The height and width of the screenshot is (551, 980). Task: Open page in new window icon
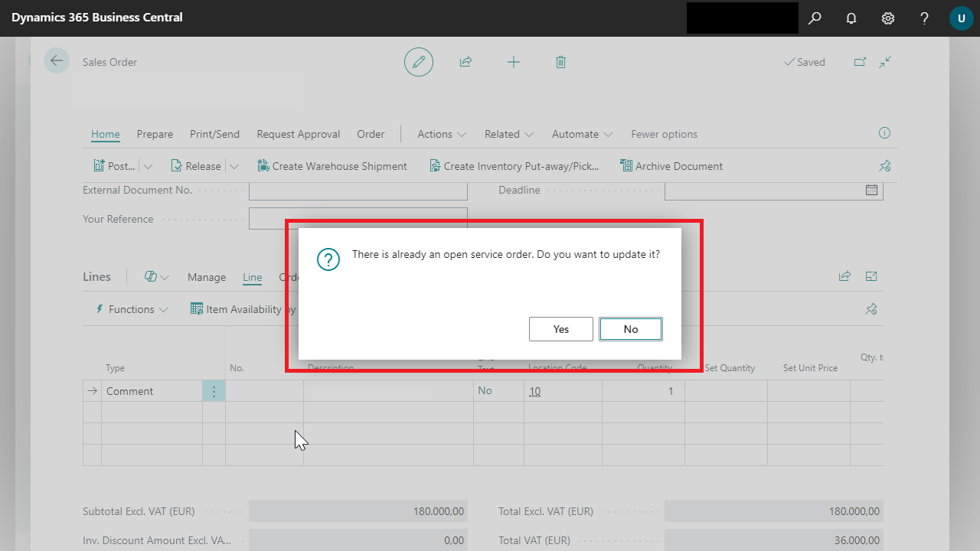point(860,62)
